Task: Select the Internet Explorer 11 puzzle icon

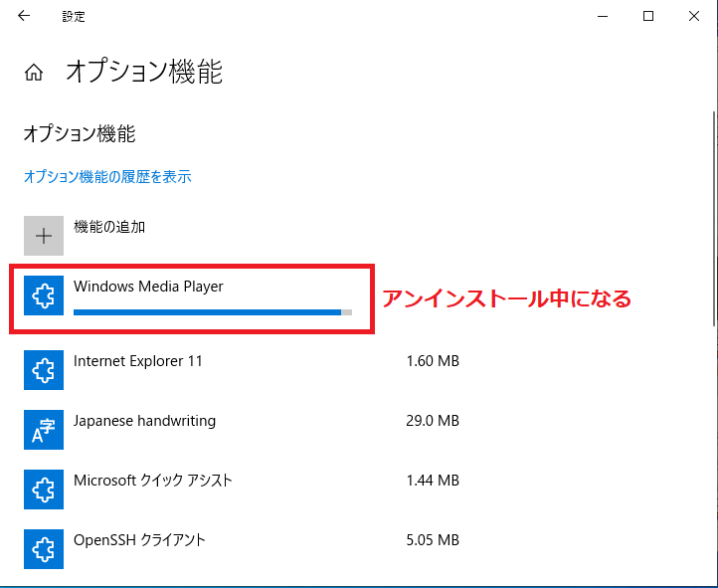Action: point(44,370)
